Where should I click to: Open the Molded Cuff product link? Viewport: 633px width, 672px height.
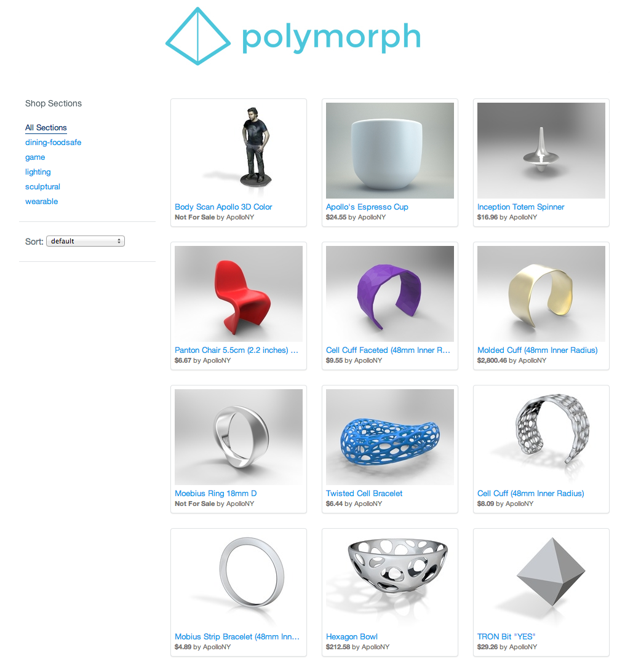pos(538,350)
